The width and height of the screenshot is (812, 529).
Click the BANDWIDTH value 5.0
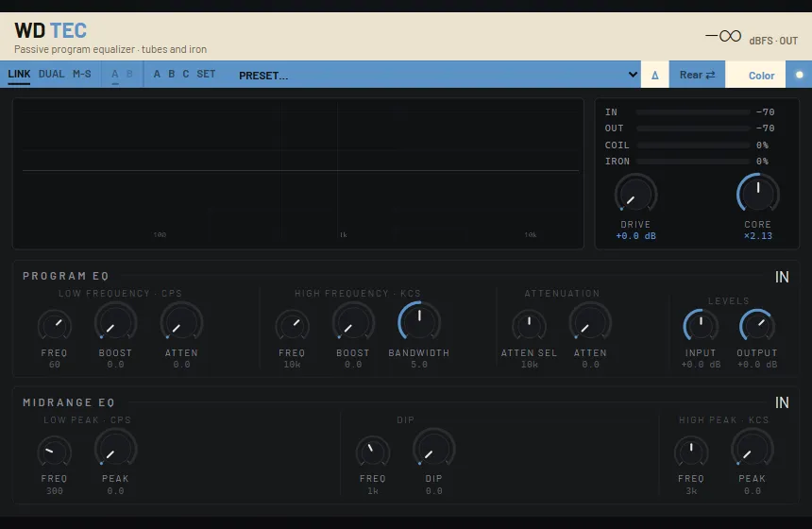pos(419,365)
